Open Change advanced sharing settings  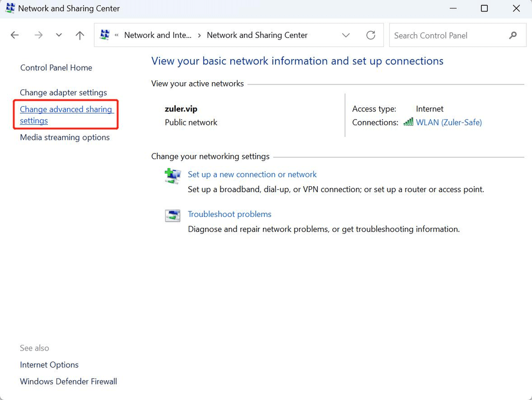tap(66, 114)
